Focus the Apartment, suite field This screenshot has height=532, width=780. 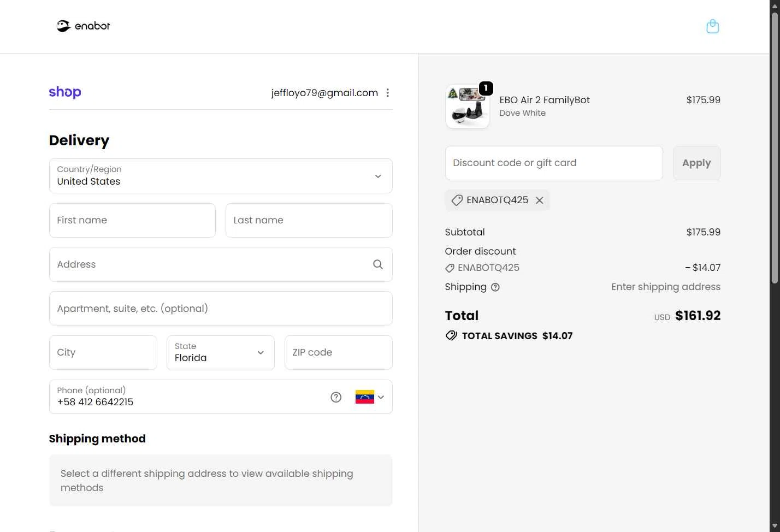point(221,309)
